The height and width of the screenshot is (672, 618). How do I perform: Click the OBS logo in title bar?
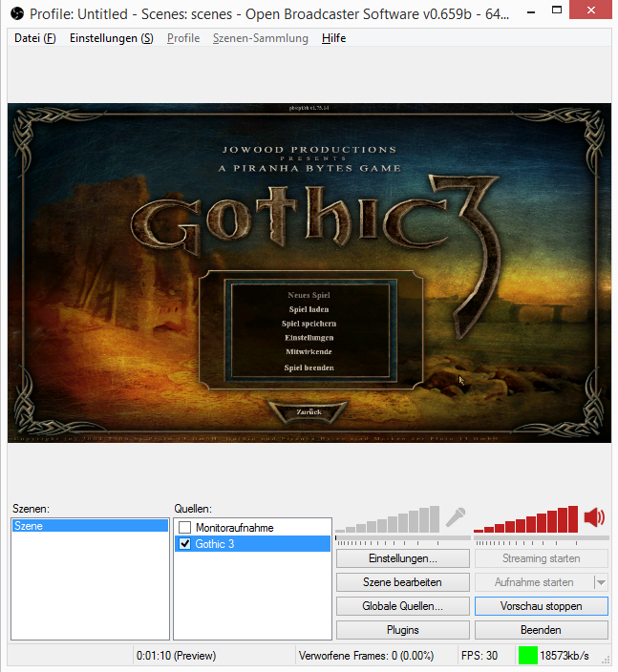pyautogui.click(x=17, y=14)
